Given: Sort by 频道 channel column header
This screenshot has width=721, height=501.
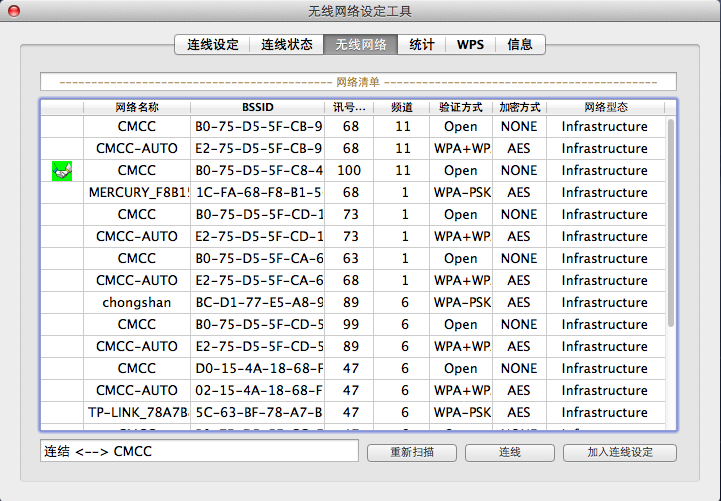Looking at the screenshot, I should [x=402, y=108].
